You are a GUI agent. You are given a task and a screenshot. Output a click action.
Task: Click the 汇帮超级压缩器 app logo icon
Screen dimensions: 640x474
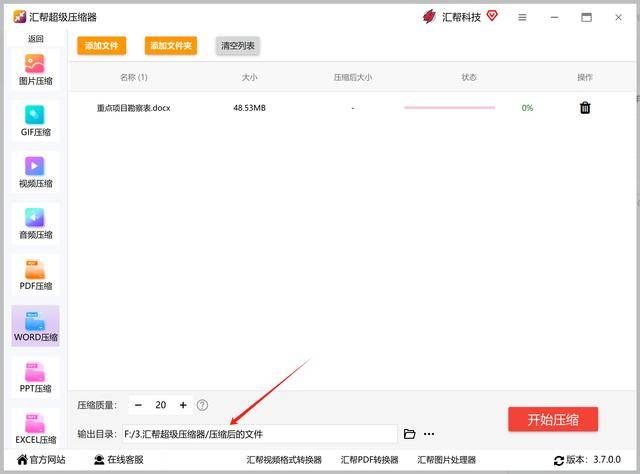point(20,17)
